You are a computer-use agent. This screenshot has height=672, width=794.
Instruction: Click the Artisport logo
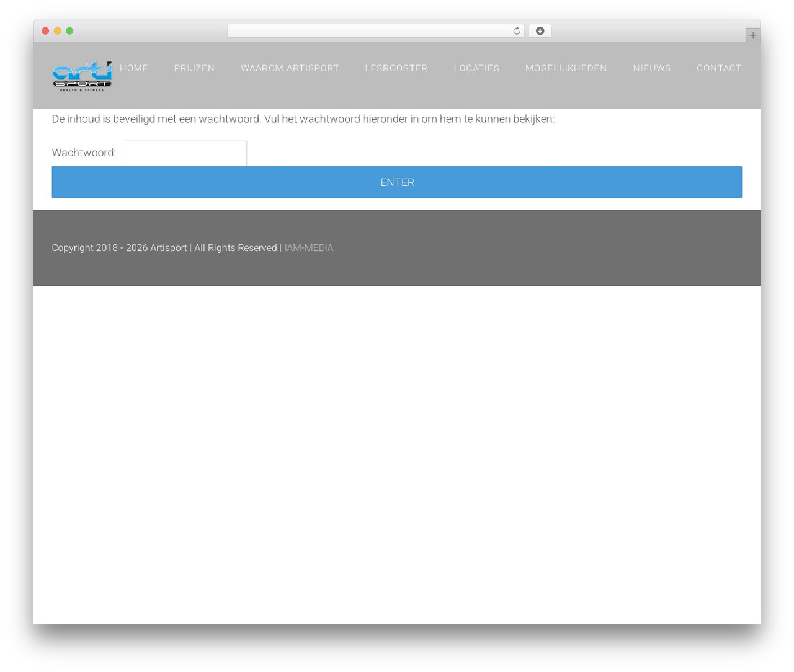click(x=82, y=76)
